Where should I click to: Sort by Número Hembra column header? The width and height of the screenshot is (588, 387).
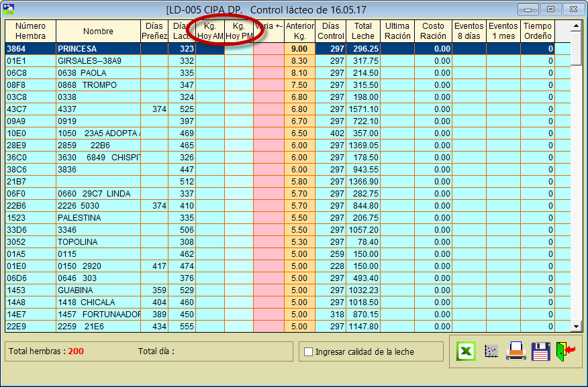point(30,31)
